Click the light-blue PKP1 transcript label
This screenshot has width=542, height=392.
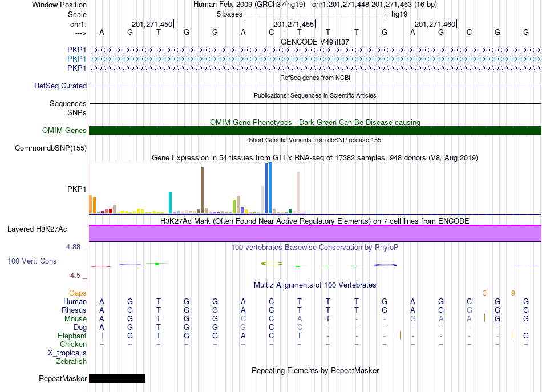click(77, 59)
